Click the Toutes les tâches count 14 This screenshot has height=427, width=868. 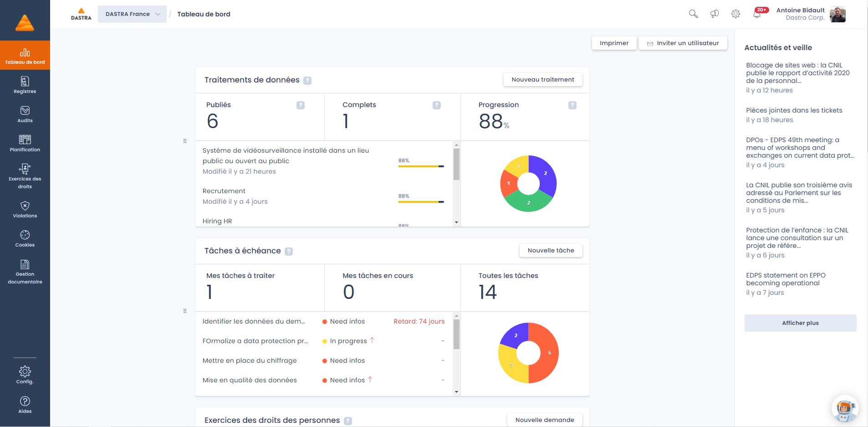(488, 292)
